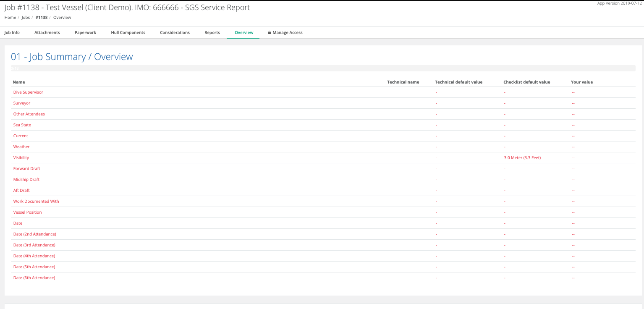Open the Weather field entry
Image resolution: width=644 pixels, height=309 pixels.
21,147
